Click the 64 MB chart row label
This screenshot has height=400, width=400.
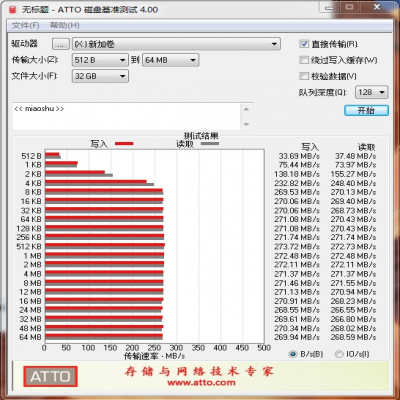[x=30, y=337]
